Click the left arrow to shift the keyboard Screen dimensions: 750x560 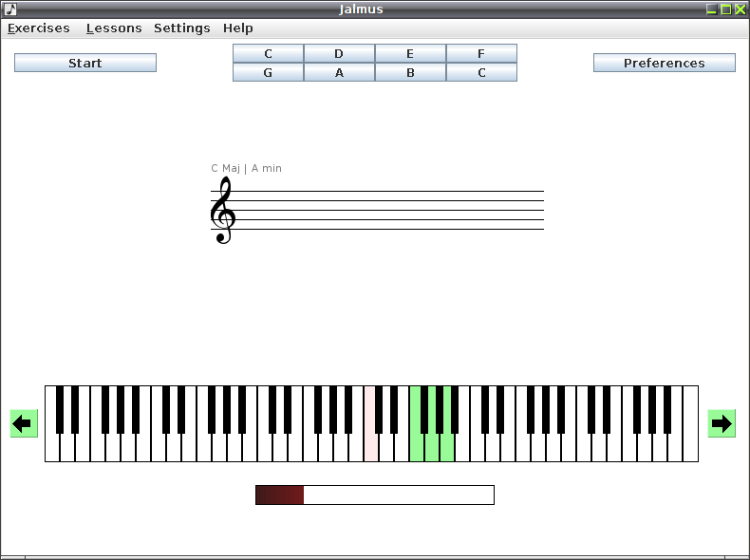[x=24, y=423]
